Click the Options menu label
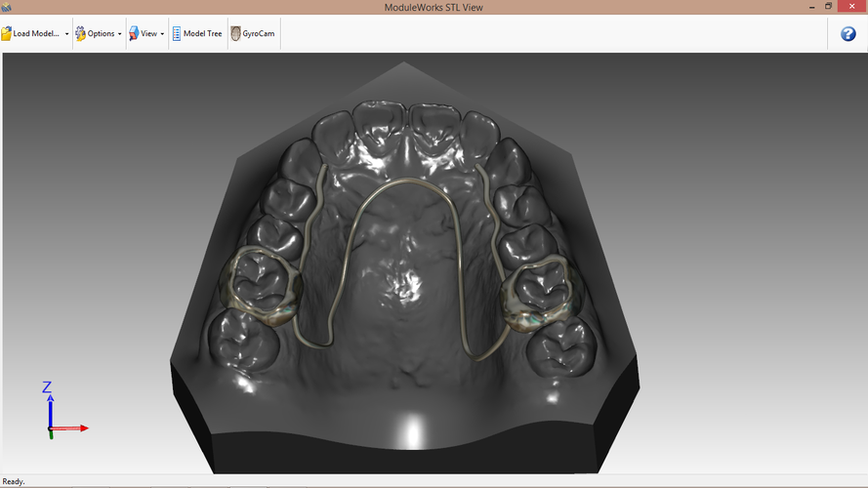The height and width of the screenshot is (488, 868). coord(102,34)
